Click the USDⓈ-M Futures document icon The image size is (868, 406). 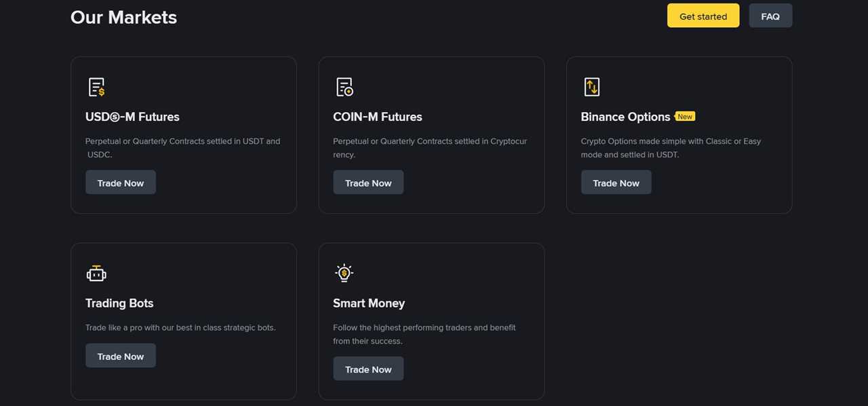click(x=96, y=86)
